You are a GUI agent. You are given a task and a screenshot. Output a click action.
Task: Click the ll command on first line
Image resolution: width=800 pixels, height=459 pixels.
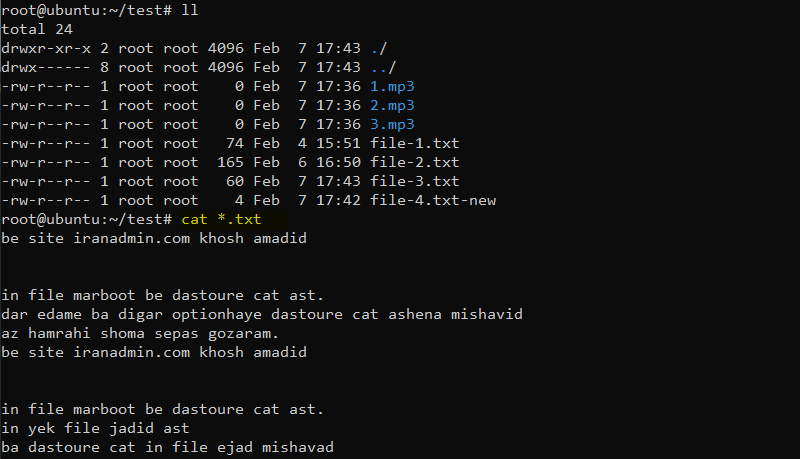[x=190, y=10]
